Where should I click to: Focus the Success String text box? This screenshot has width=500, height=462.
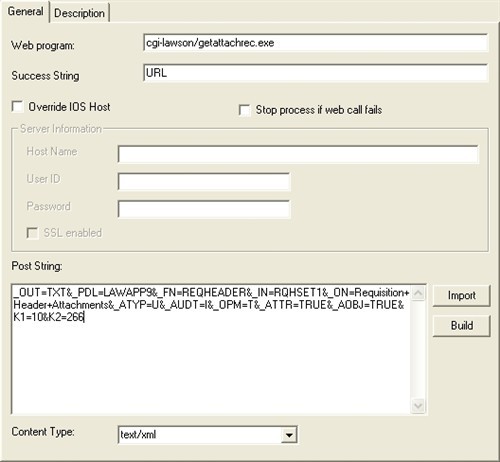pos(315,73)
